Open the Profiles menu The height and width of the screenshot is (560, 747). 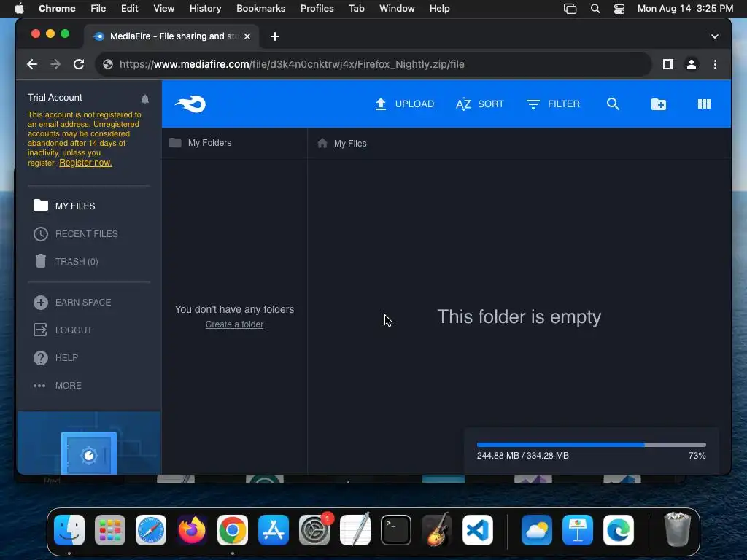tap(317, 9)
